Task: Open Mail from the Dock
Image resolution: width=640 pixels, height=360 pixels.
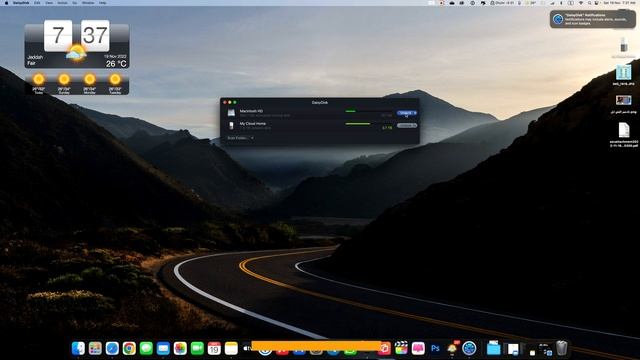Action: point(163,348)
